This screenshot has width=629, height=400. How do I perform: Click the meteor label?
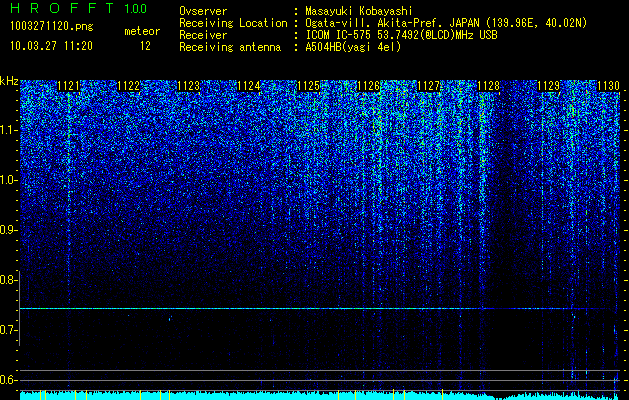pos(142,31)
